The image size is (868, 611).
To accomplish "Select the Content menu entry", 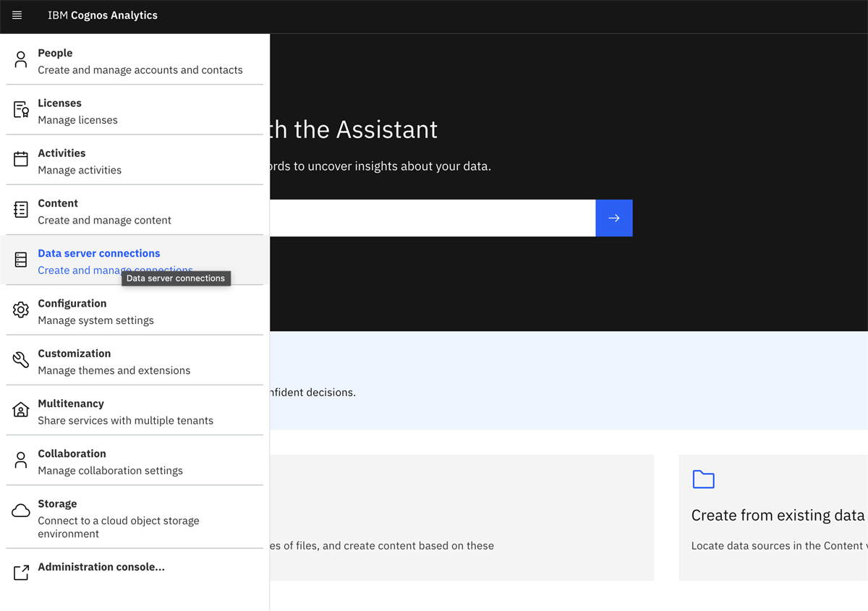I will tap(58, 203).
